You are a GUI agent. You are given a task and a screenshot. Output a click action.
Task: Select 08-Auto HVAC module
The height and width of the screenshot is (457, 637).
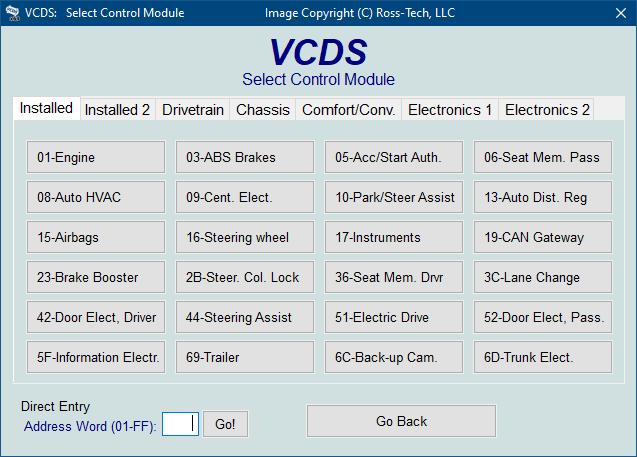96,197
